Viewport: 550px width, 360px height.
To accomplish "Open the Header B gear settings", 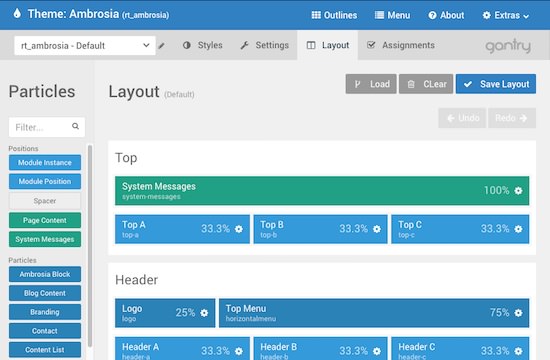I will [x=377, y=351].
